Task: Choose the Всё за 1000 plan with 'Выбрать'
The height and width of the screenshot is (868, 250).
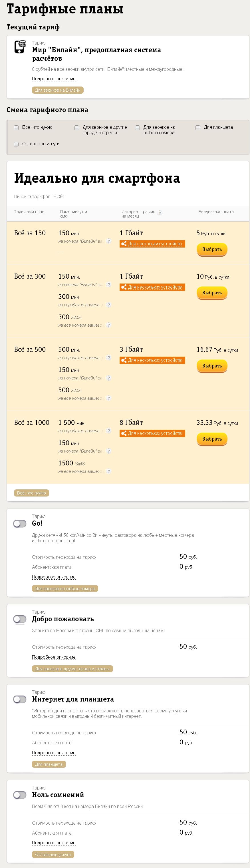Action: 212,439
